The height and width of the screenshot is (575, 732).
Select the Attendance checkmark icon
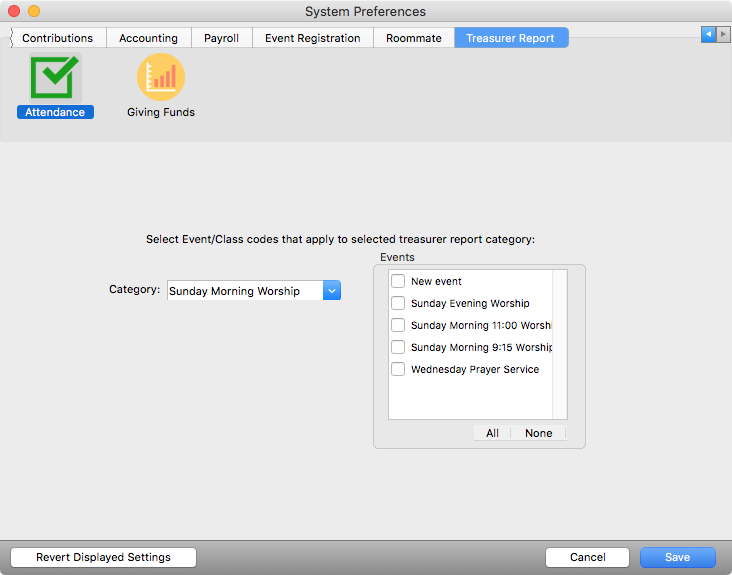click(55, 77)
